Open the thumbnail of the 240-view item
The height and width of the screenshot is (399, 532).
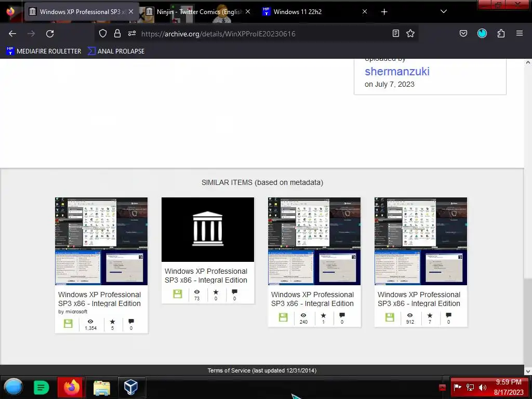pyautogui.click(x=314, y=241)
